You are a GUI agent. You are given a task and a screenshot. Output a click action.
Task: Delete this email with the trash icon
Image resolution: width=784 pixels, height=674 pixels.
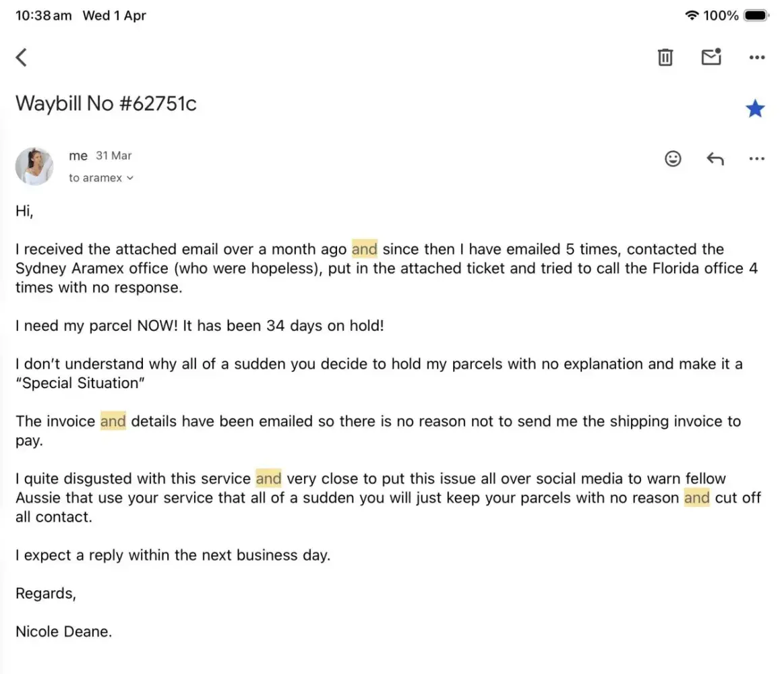665,57
